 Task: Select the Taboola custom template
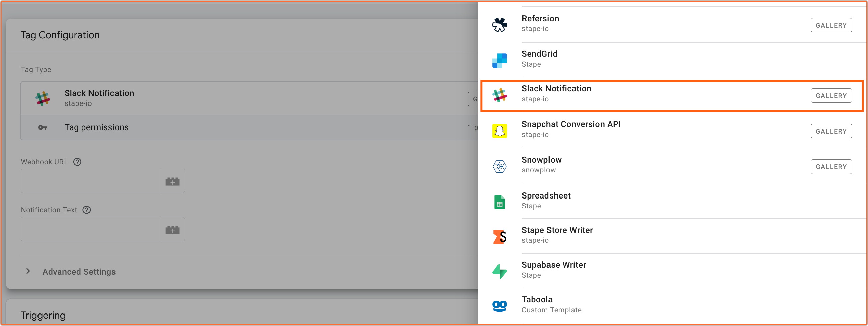click(x=672, y=306)
